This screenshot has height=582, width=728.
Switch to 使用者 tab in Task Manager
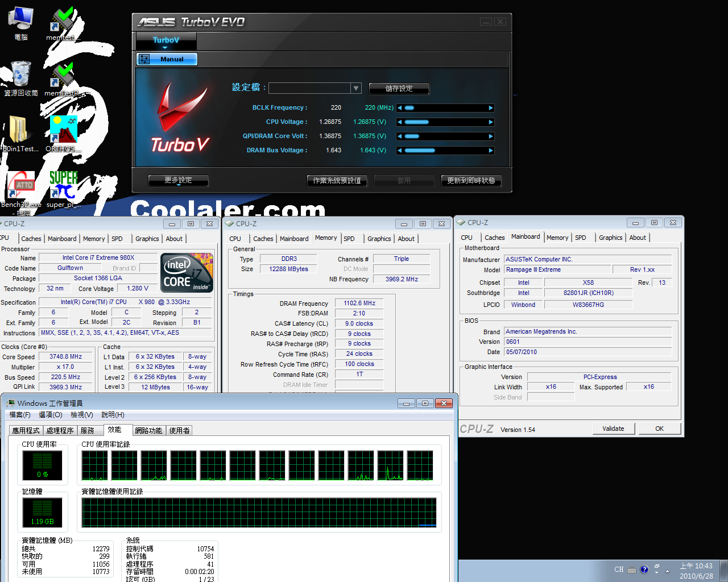180,431
